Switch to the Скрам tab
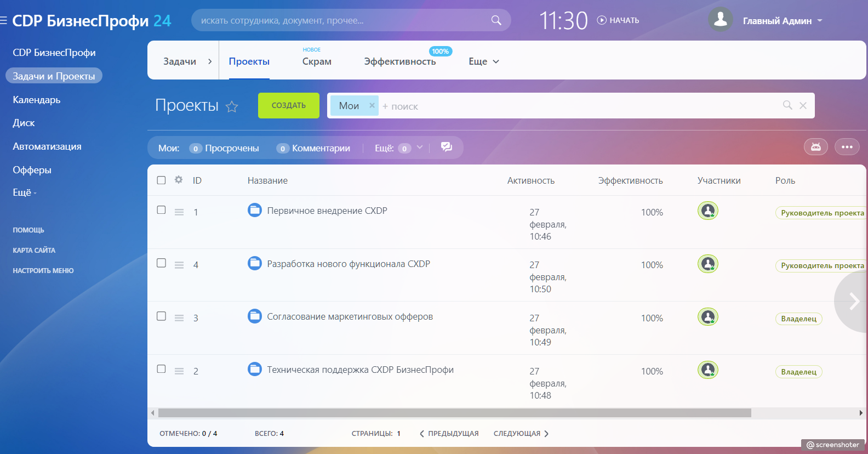 click(x=317, y=61)
